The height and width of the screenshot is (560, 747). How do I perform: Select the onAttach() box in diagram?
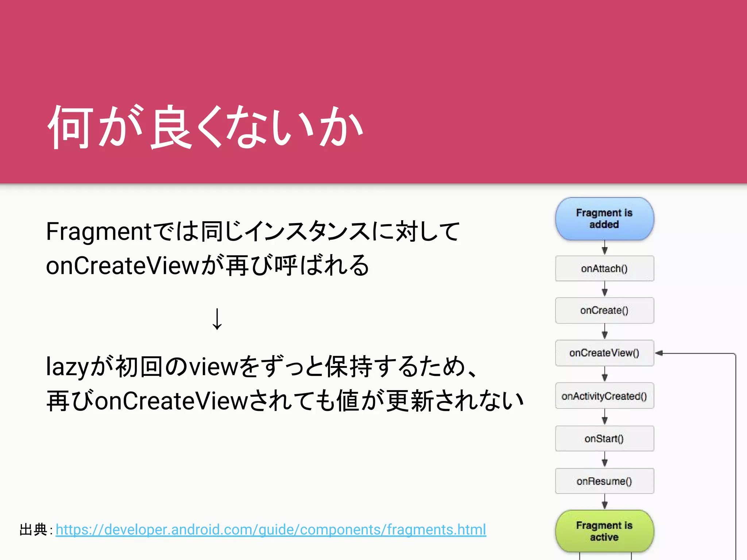[x=604, y=268]
